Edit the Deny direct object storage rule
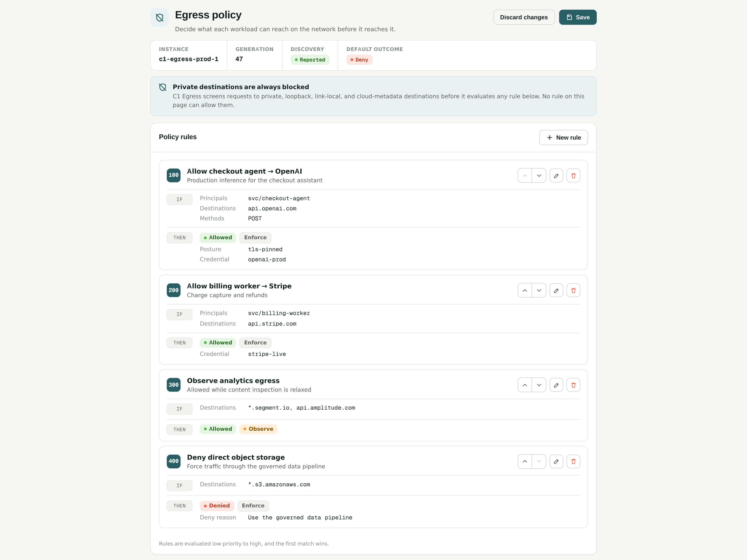747x560 pixels. point(556,462)
